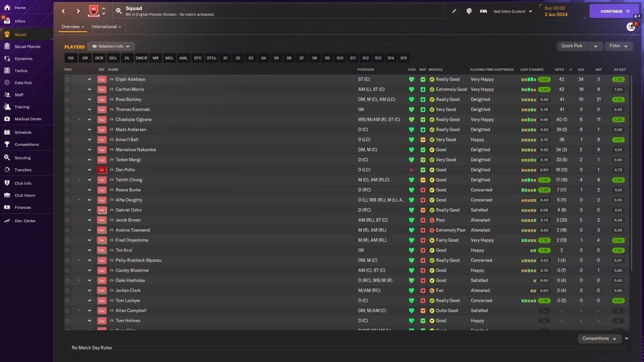Viewport: 644px width, 362px height.
Task: Go back with the left arrow
Action: pos(63,11)
